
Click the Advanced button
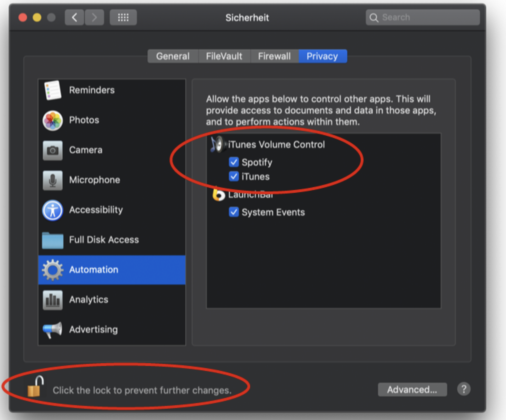(412, 389)
